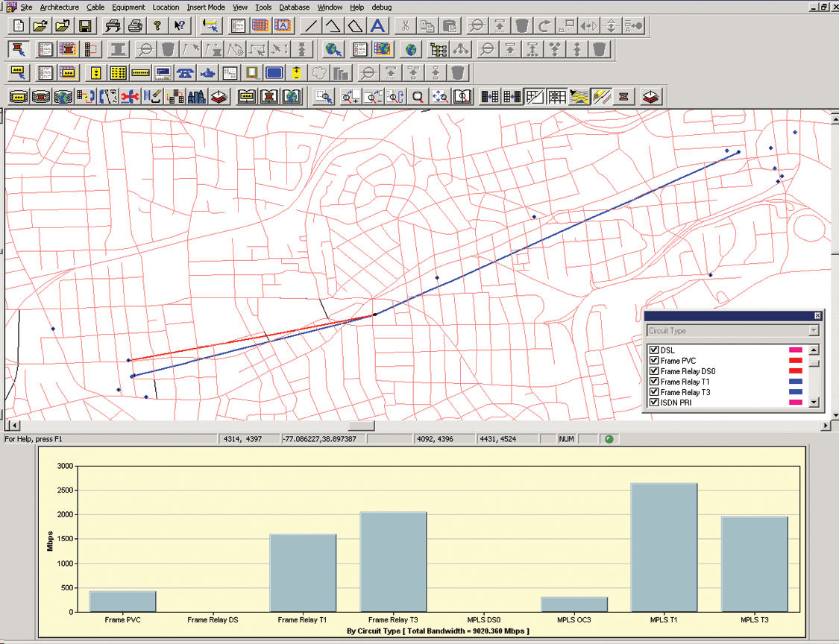This screenshot has width=839, height=644.
Task: Open the Insert Mode menu
Action: point(206,7)
